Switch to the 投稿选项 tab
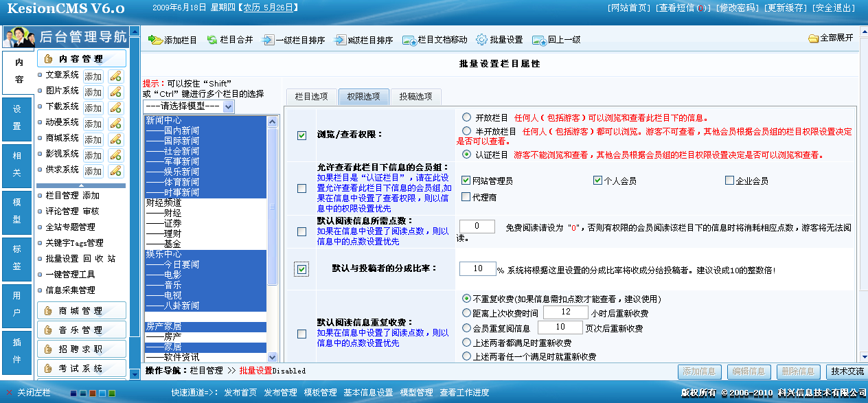The image size is (868, 403). pyautogui.click(x=415, y=97)
